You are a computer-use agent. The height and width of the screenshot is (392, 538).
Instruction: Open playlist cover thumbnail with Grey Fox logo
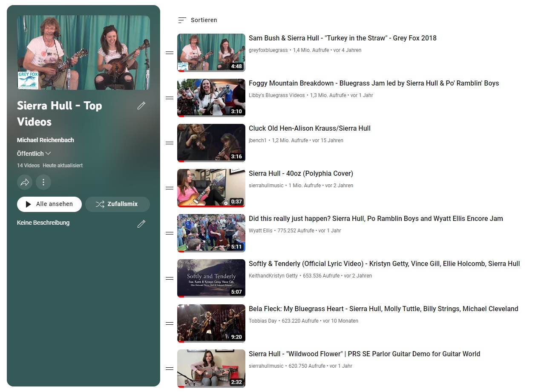coord(83,53)
